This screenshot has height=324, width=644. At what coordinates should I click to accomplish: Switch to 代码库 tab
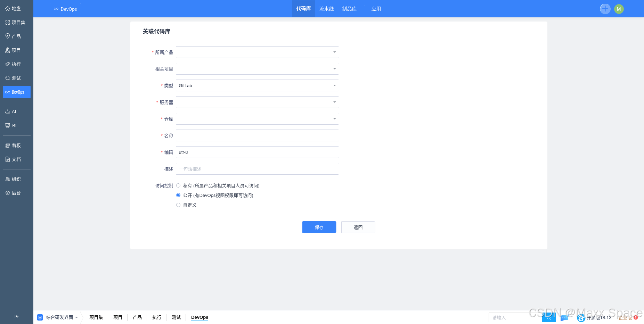tap(303, 9)
